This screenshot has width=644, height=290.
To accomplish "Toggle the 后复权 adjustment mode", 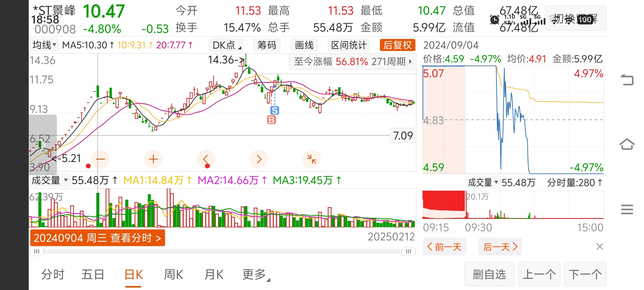I will pyautogui.click(x=397, y=45).
